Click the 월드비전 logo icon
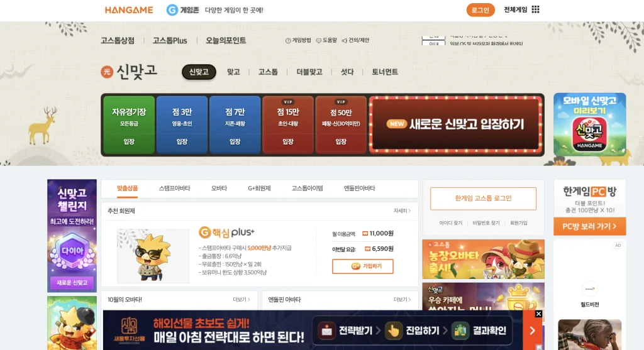This screenshot has height=350, width=644. coord(590,289)
